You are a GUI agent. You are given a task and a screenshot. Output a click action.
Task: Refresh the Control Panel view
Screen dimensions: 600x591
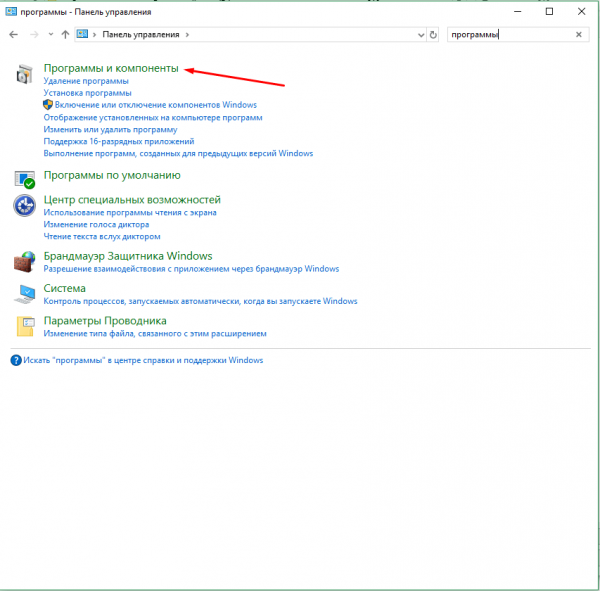coord(433,35)
